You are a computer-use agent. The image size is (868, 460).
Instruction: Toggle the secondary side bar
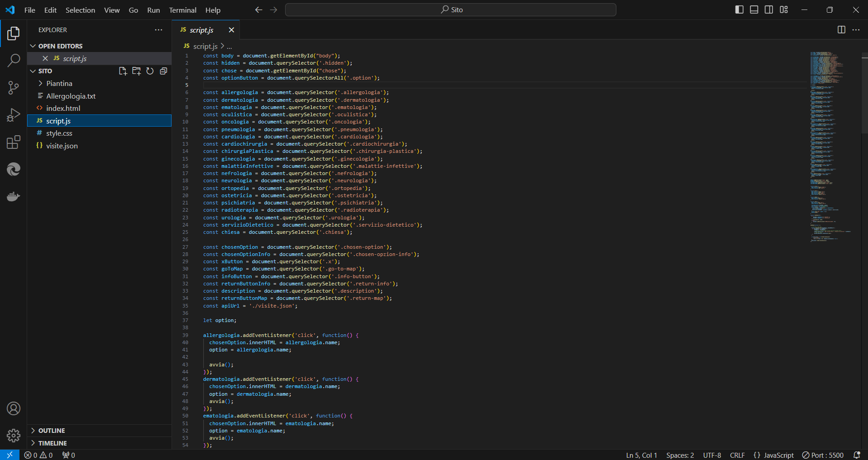click(x=769, y=9)
